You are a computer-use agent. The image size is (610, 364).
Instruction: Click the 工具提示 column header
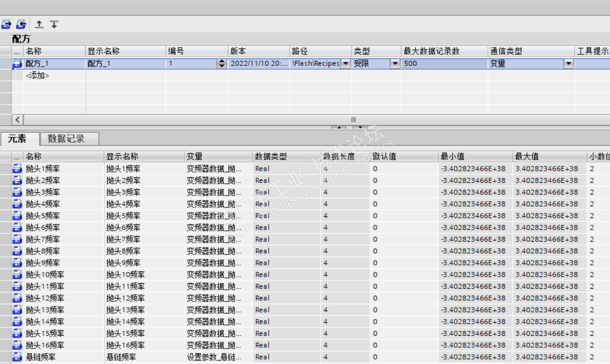593,51
